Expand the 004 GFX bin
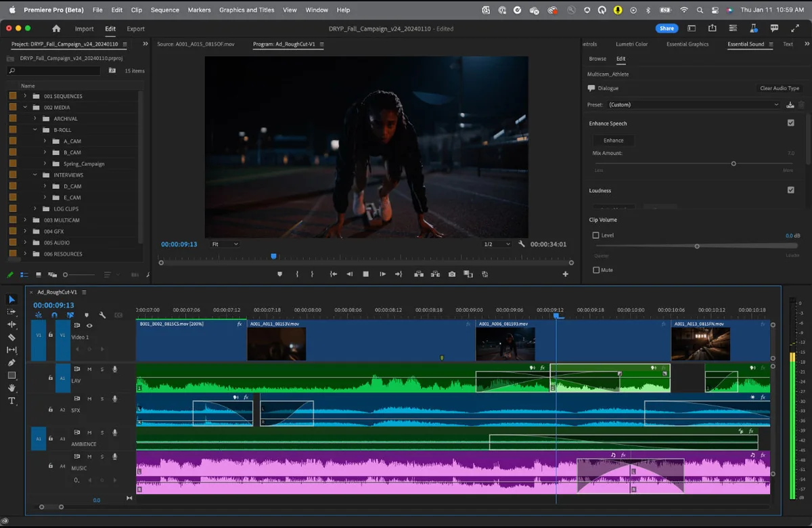 (x=25, y=232)
